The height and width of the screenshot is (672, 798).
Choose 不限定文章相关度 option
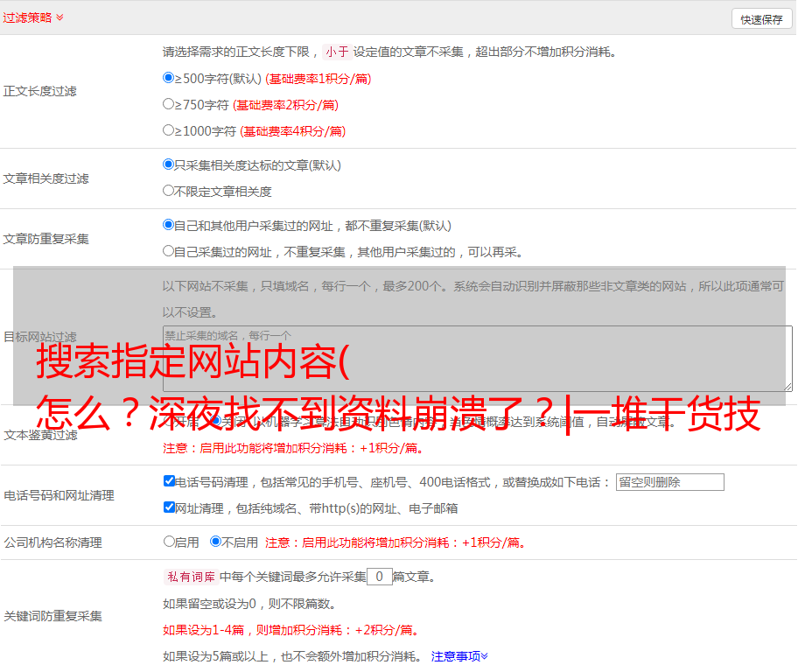point(169,191)
